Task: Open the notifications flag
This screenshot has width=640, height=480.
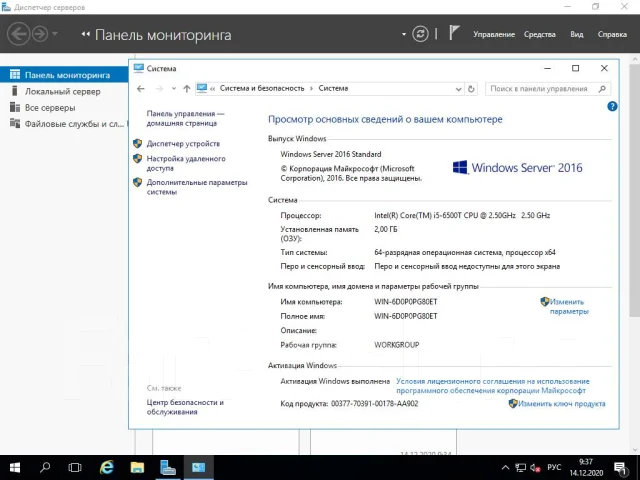Action: 454,33
